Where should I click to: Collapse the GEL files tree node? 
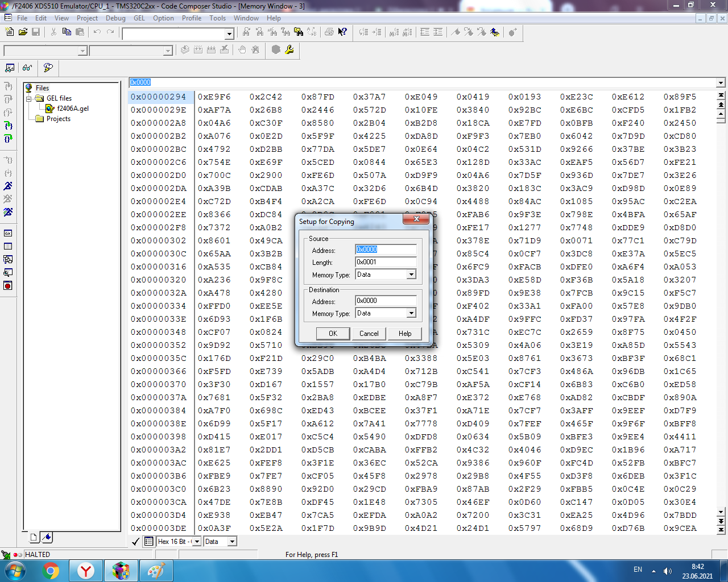coord(29,98)
